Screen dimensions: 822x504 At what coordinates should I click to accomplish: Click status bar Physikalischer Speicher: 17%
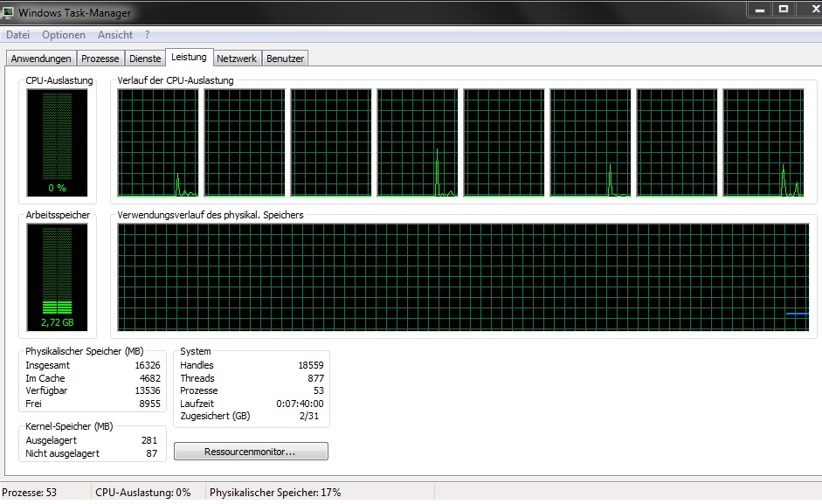pyautogui.click(x=275, y=493)
